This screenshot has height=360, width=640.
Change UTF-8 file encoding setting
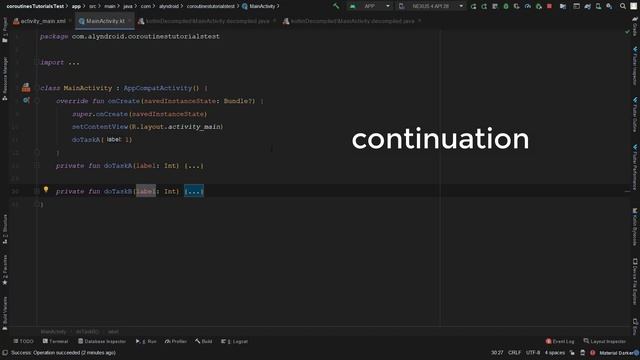pyautogui.click(x=533, y=353)
